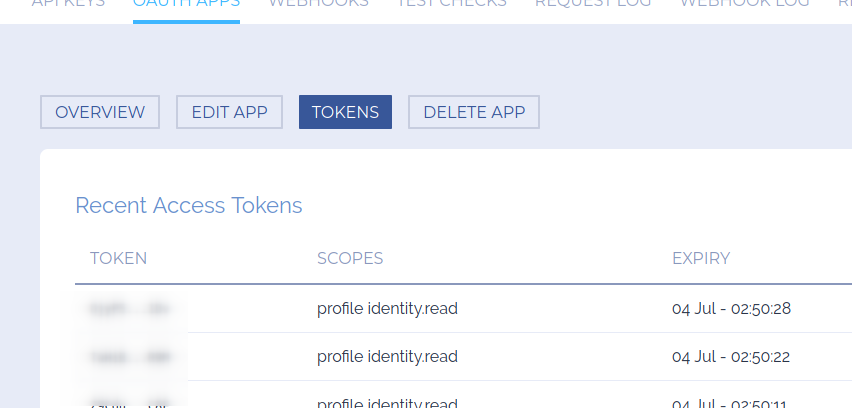Click the Recent Access Tokens heading

[x=189, y=206]
